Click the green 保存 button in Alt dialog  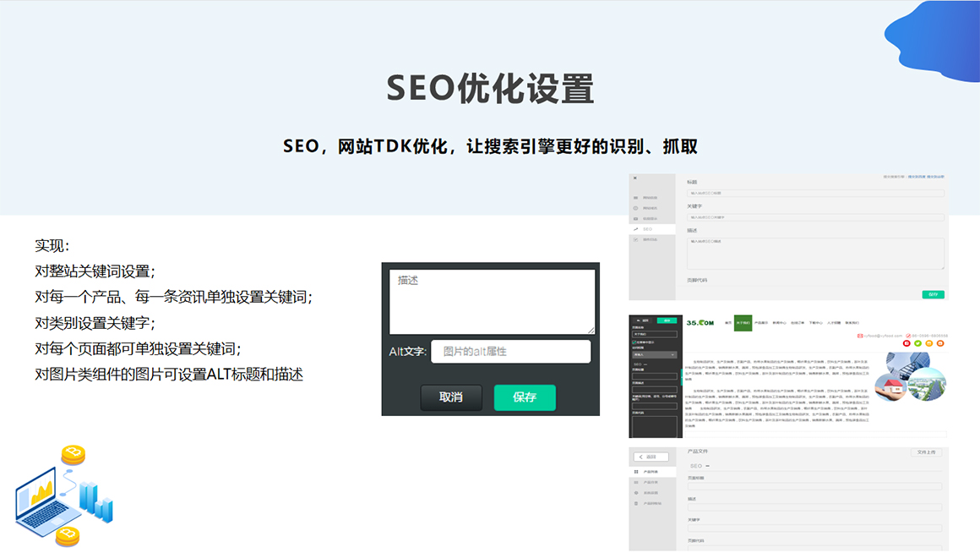pos(525,397)
